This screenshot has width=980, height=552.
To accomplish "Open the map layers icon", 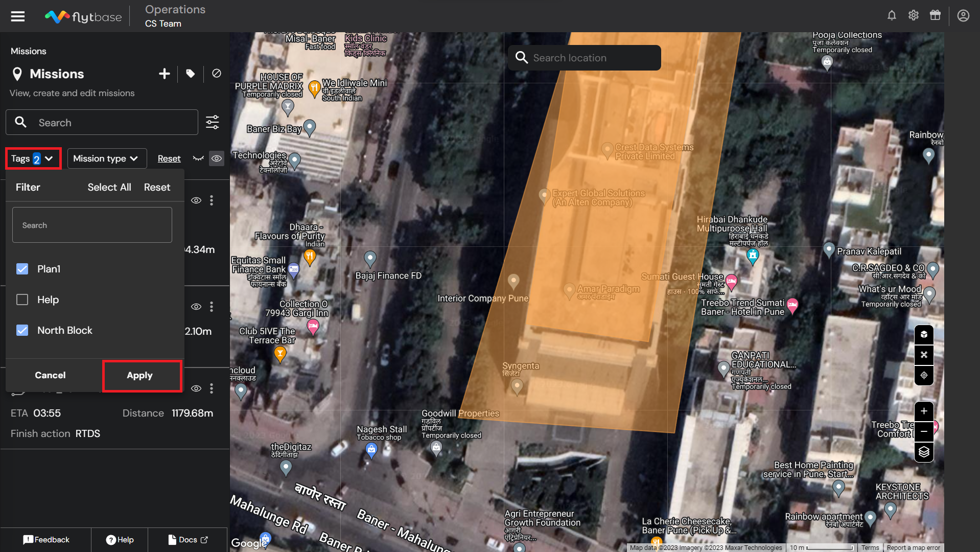I will (923, 452).
